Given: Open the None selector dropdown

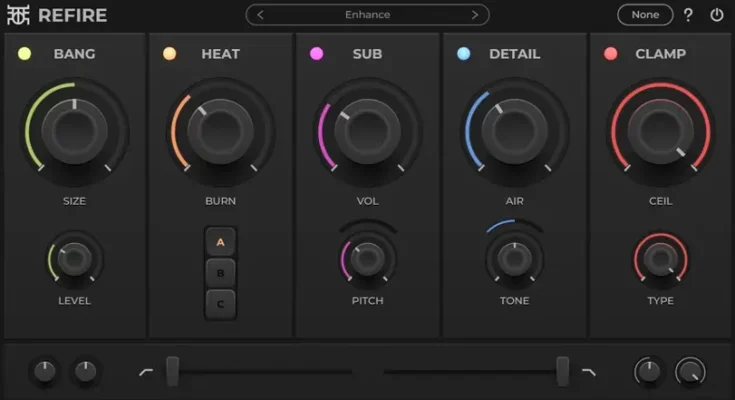Looking at the screenshot, I should [645, 15].
